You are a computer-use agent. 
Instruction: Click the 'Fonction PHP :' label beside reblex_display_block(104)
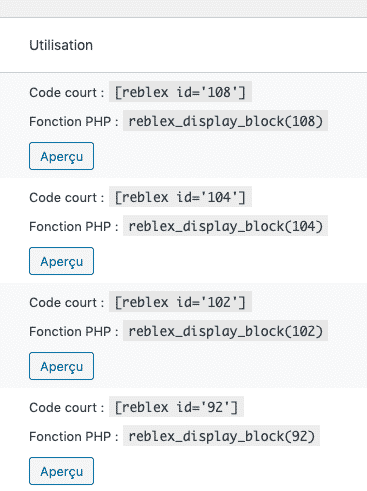[x=74, y=226]
